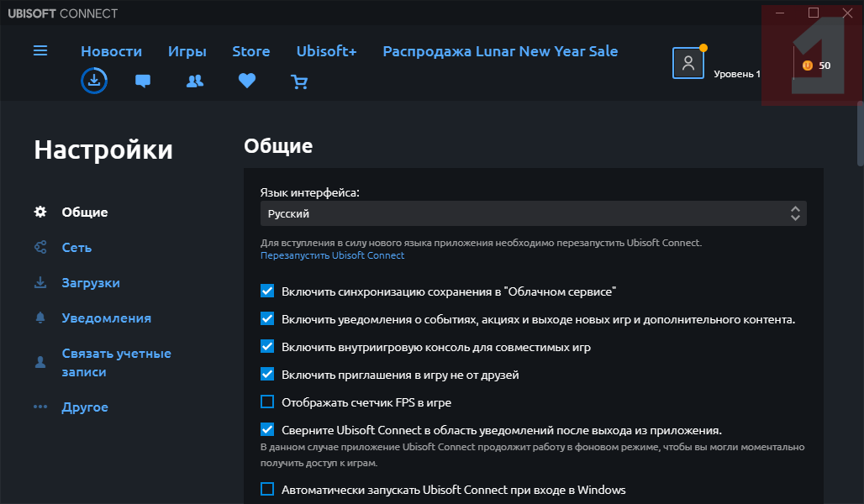Screen dimensions: 864x504
Task: Select Связать учетные записи section
Action: pos(116,362)
